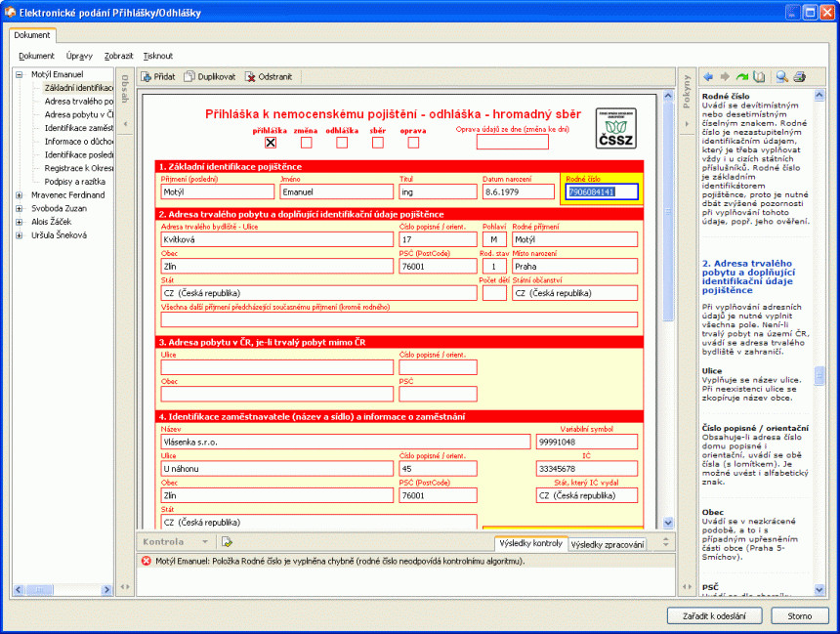Viewport: 840px width, 634px height.
Task: Check the sběr checkbox
Action: 378,143
